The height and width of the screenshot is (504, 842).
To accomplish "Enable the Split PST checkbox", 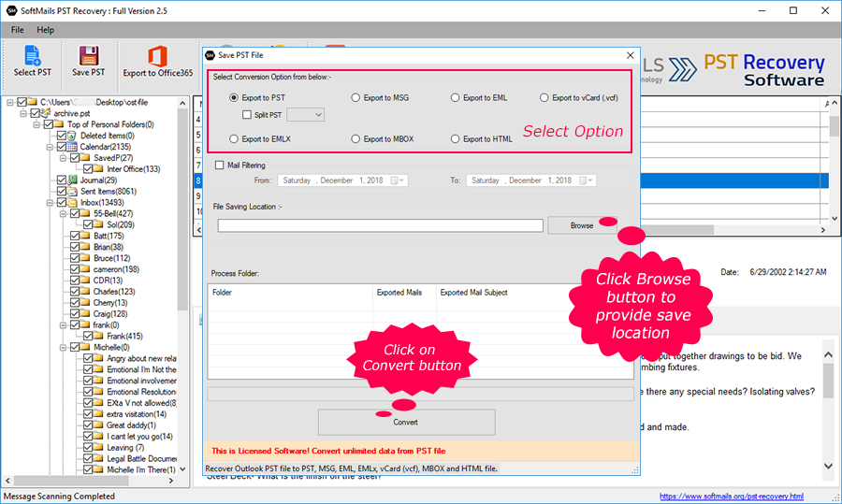I will 247,115.
